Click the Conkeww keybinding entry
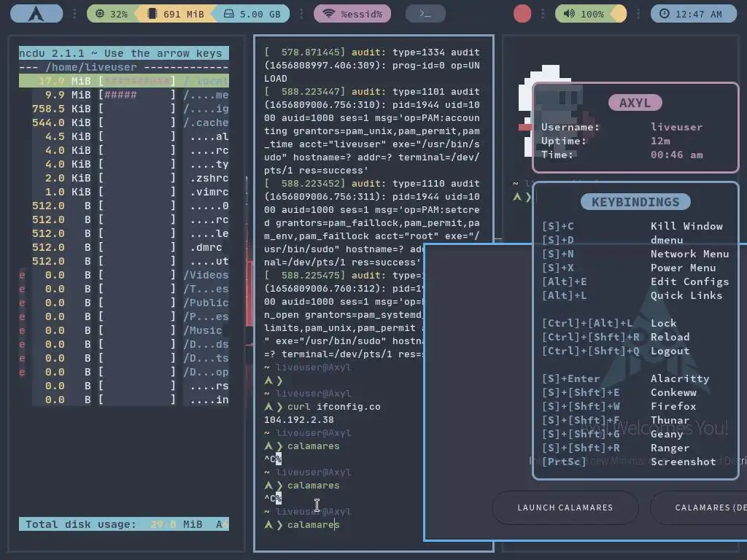This screenshot has height=560, width=747. (x=673, y=392)
